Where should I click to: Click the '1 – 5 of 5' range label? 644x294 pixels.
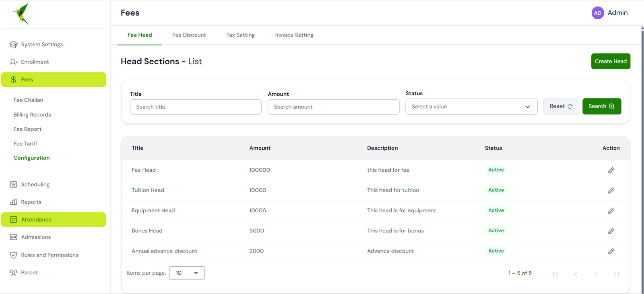[x=520, y=273]
